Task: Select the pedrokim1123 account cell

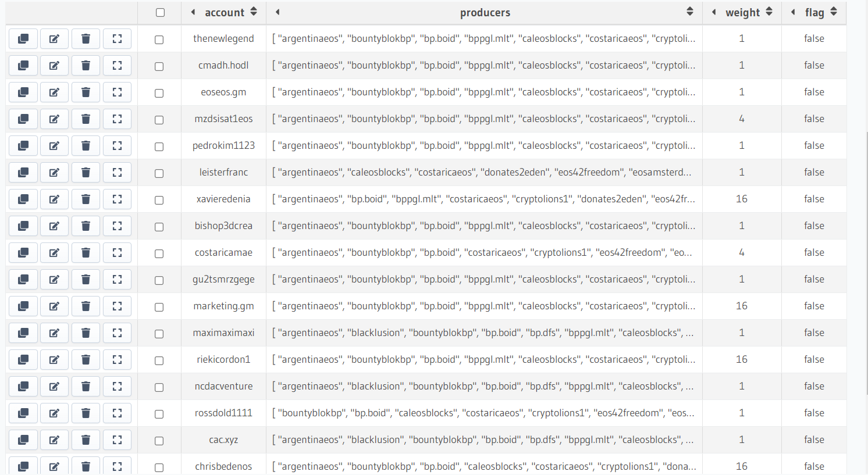Action: (x=224, y=146)
